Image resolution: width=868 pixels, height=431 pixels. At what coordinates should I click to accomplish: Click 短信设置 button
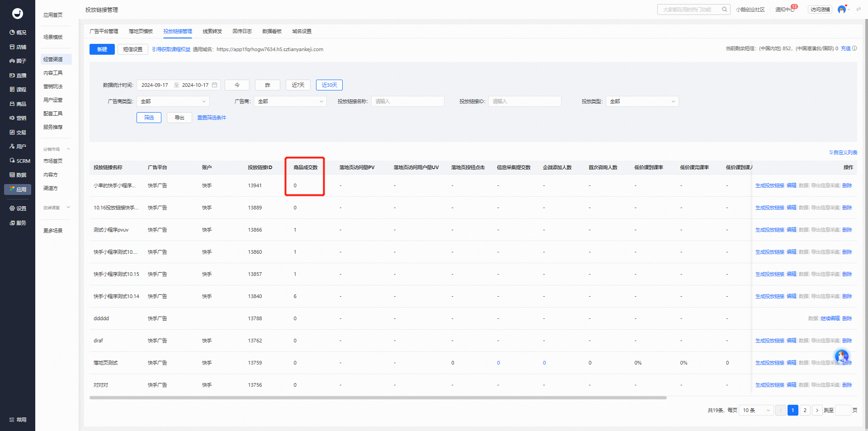click(x=133, y=49)
